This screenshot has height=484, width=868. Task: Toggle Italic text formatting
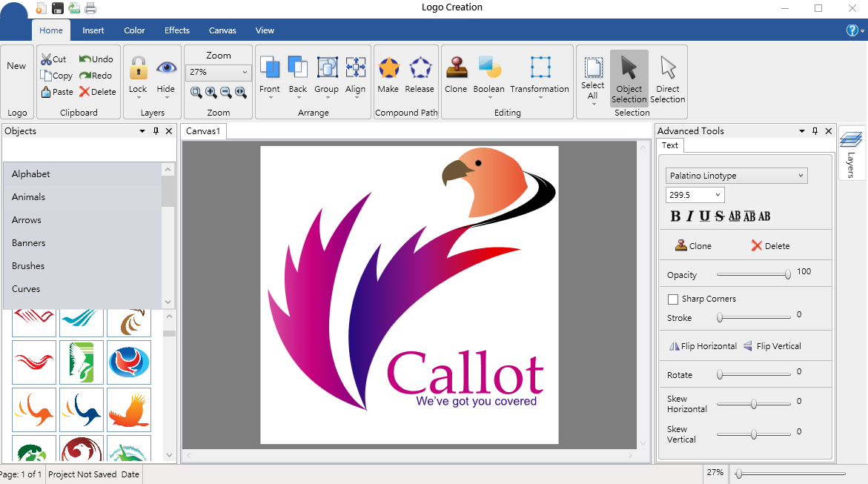pyautogui.click(x=690, y=216)
